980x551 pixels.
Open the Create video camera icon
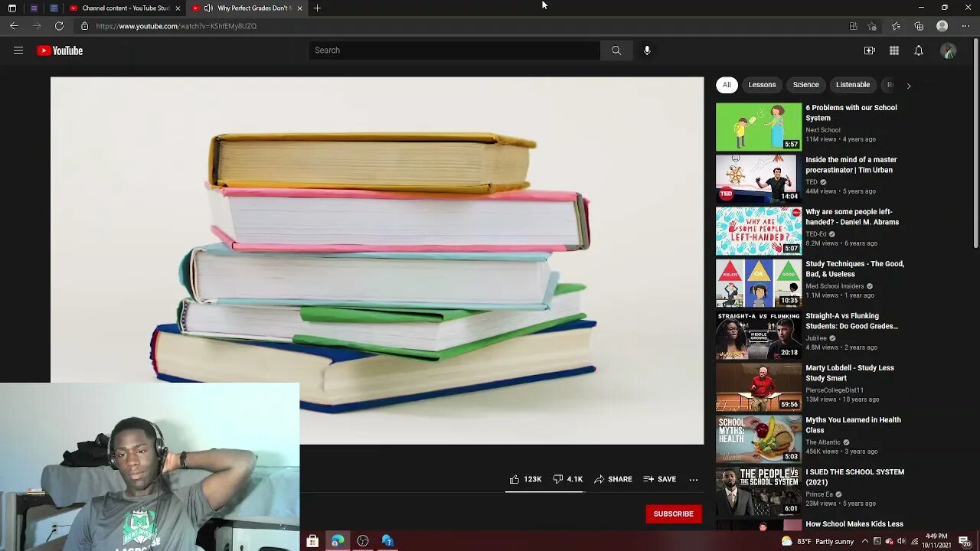click(x=870, y=51)
